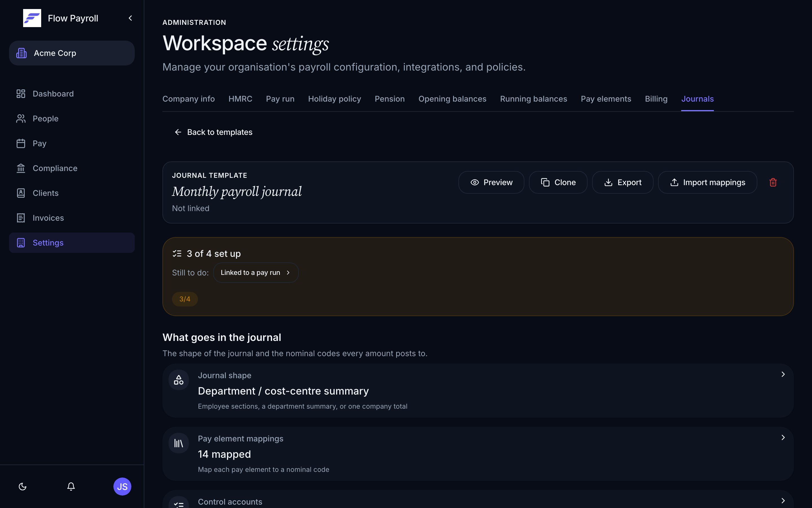
Task: Open the Billing tab
Action: point(656,99)
